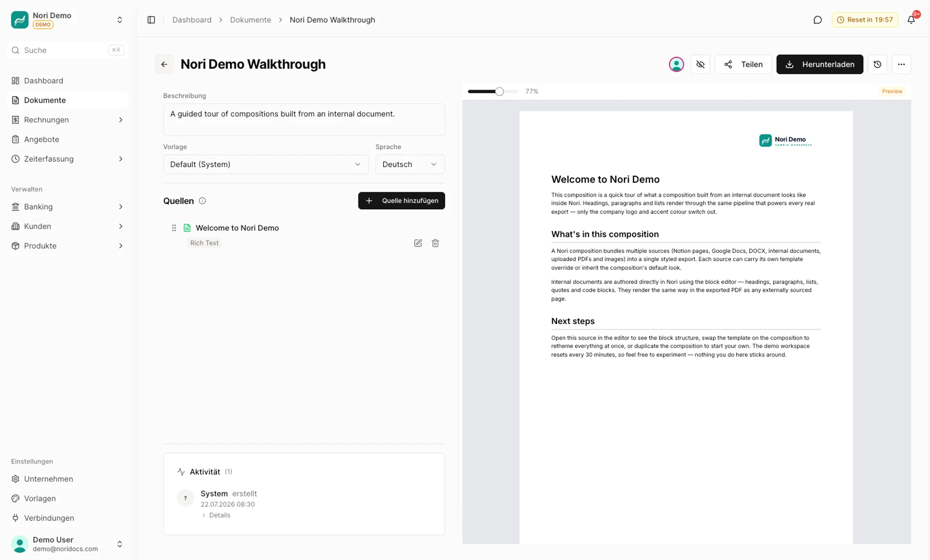The image size is (930, 560).
Task: Expand Zeiterfassung submenu chevron
Action: tap(121, 159)
